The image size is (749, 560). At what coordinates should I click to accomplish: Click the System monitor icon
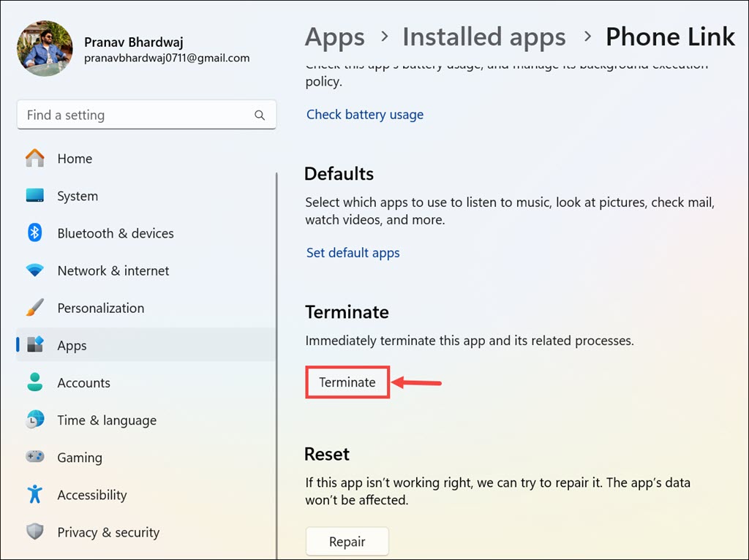point(35,196)
